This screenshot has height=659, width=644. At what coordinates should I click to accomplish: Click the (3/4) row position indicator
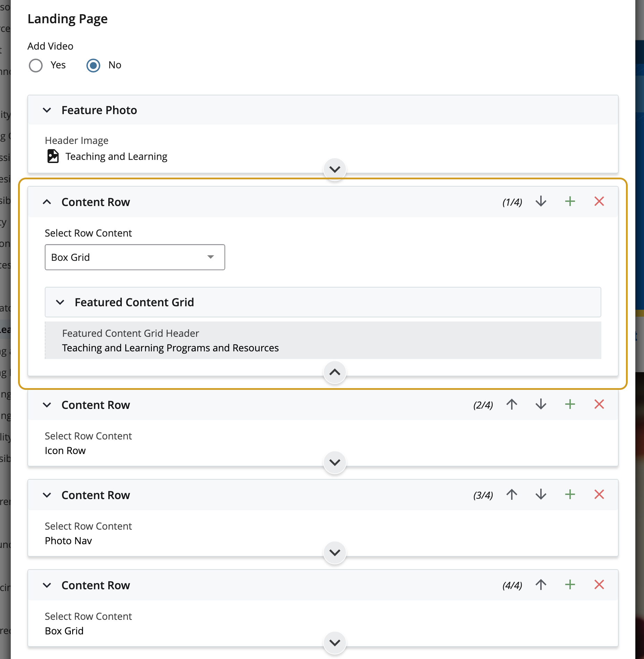point(483,495)
